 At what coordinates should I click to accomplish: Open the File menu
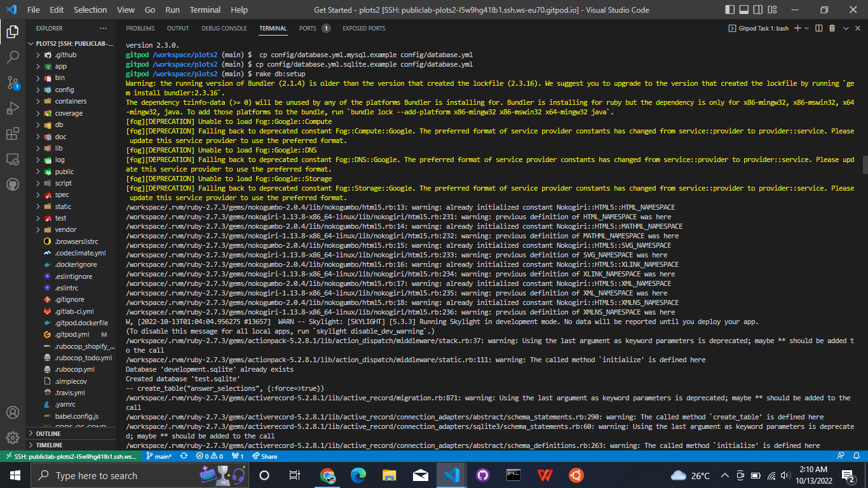[34, 10]
